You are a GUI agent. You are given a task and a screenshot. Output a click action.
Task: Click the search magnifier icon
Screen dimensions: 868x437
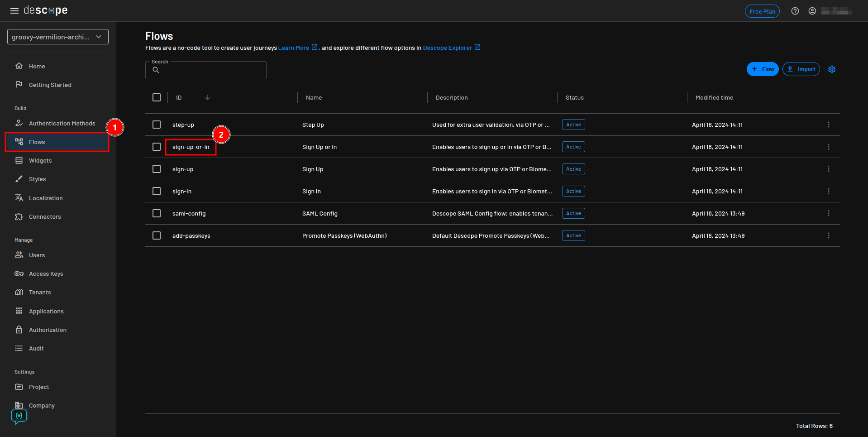click(156, 70)
